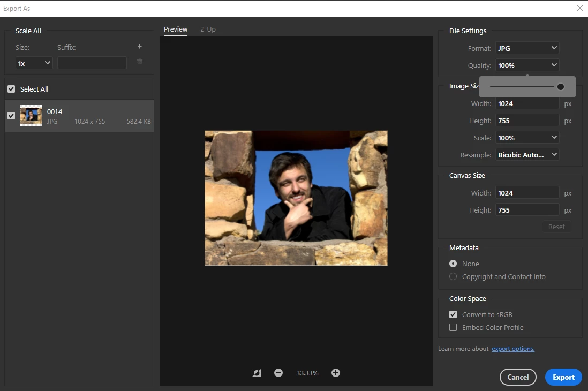Select Copyright and Contact Info metadata option
Viewport: 588px width, 391px height.
pos(453,276)
